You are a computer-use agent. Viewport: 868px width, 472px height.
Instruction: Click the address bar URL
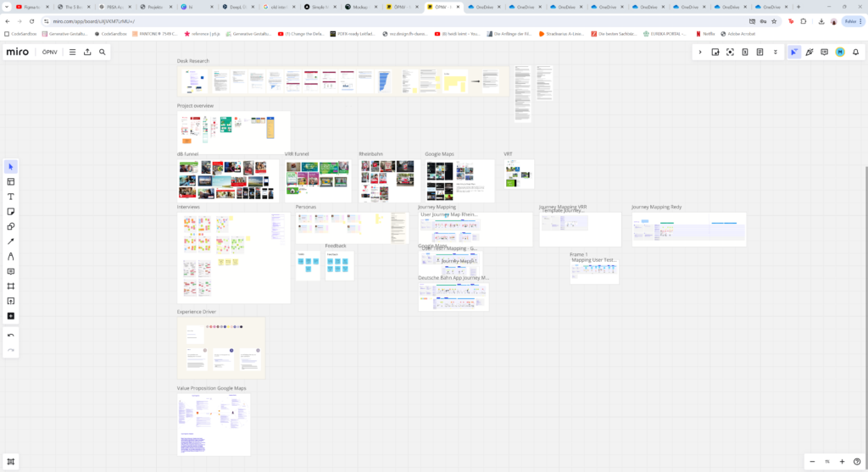pos(93,21)
